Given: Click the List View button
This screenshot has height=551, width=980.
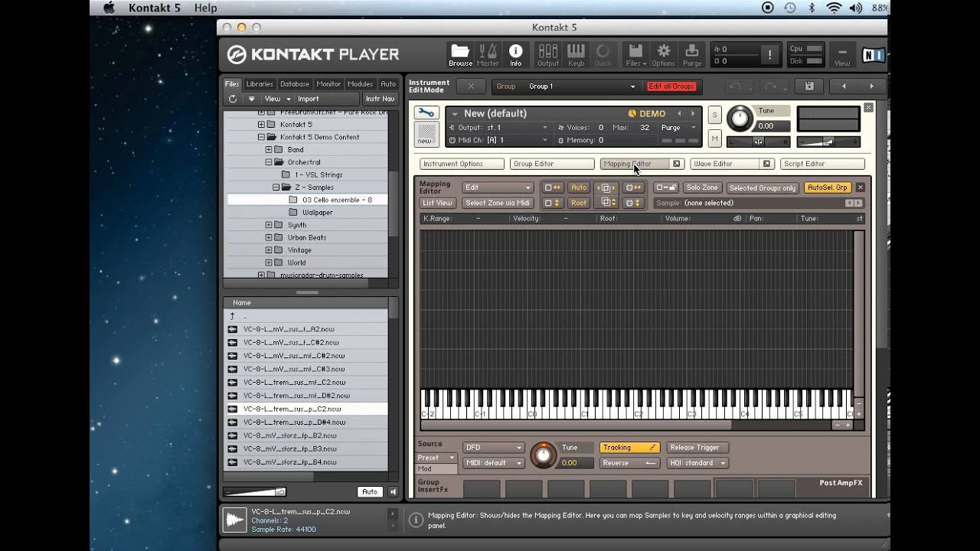Looking at the screenshot, I should tap(437, 203).
